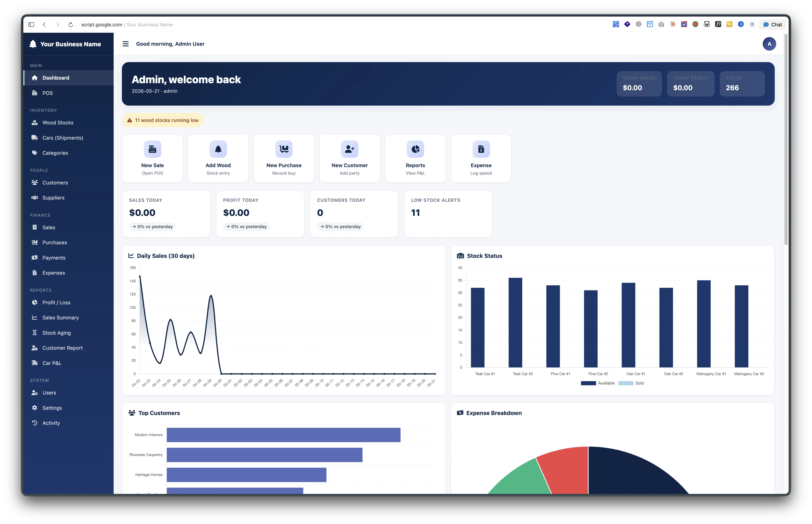
Task: Click the Teak Car #2 bar in Stock Status
Action: click(x=515, y=323)
